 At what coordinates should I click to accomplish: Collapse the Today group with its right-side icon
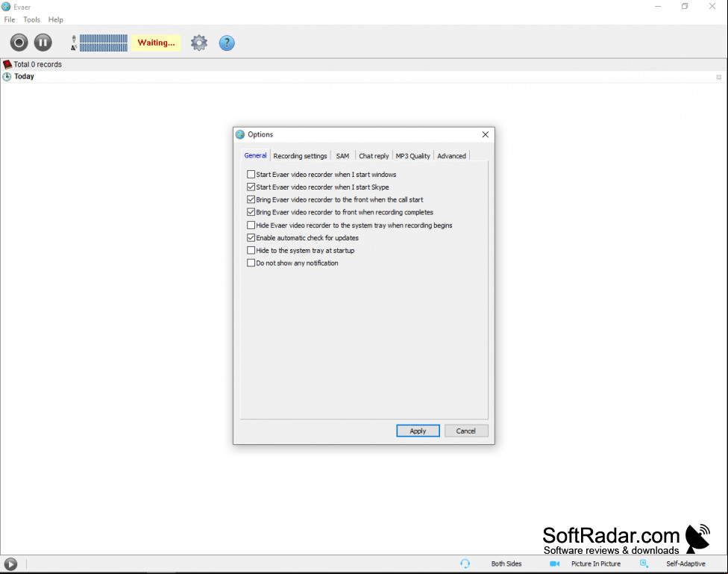719,77
